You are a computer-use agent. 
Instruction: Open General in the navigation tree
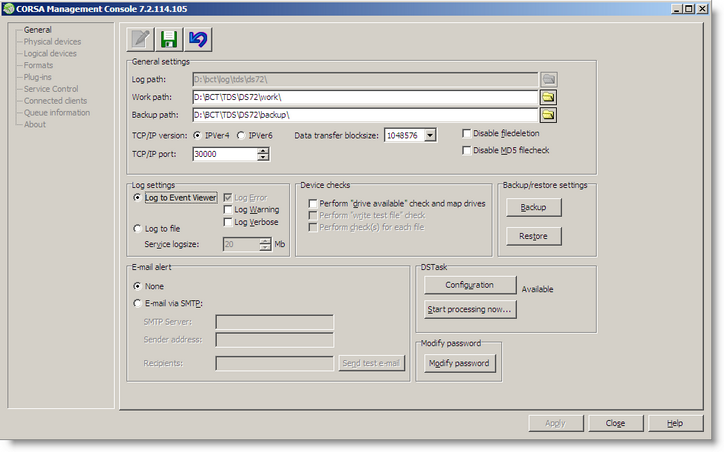click(37, 30)
